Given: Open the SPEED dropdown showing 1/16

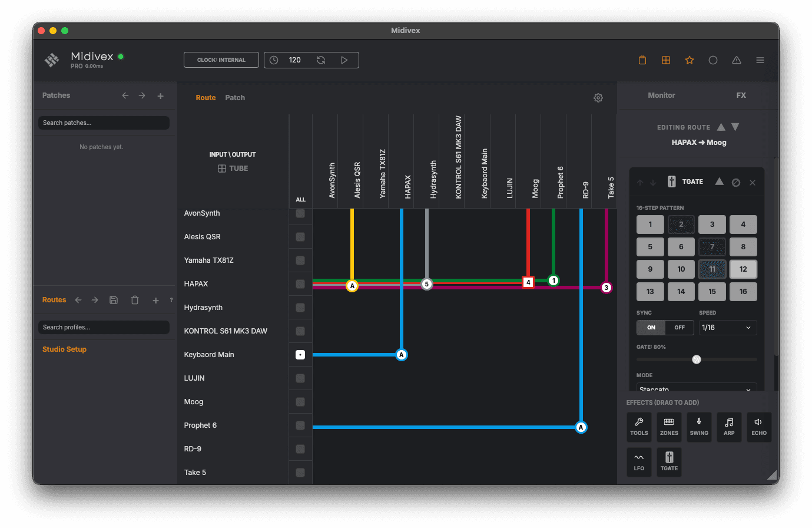Looking at the screenshot, I should click(728, 327).
